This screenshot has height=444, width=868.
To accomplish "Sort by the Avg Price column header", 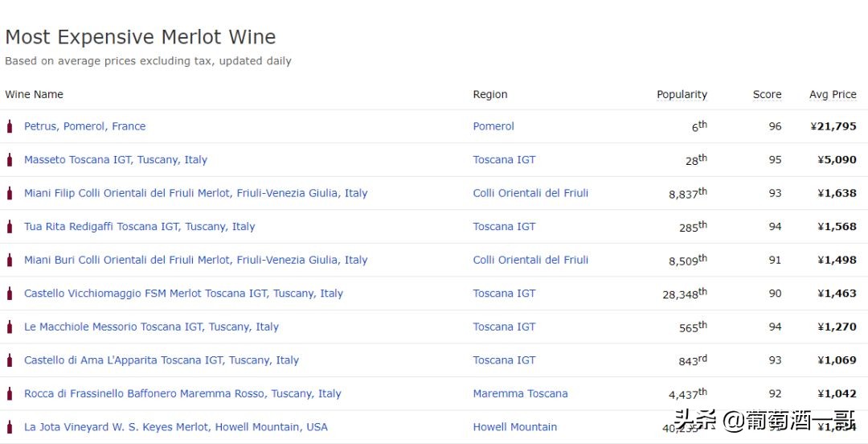I will (x=833, y=94).
